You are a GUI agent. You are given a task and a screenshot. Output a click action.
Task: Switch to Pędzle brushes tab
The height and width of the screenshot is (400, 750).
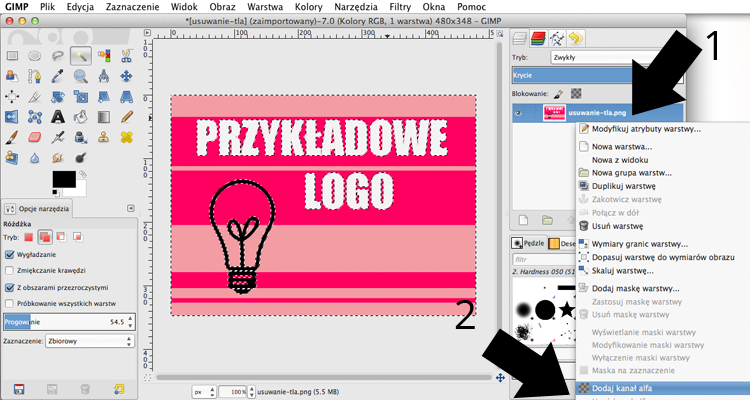click(x=529, y=243)
